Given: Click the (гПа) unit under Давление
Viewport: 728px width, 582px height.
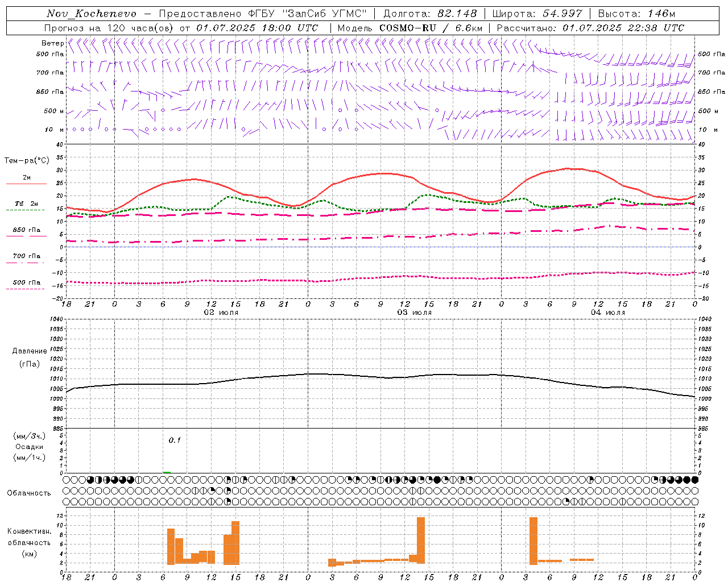Looking at the screenshot, I should pos(29,364).
